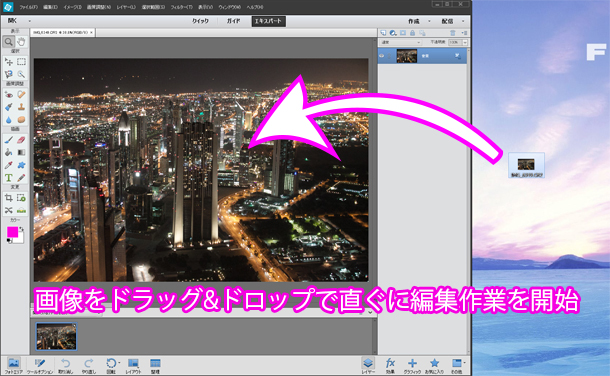Switch to Guided (ガイド) edit mode
Viewport: 610px width, 376px height.
233,21
